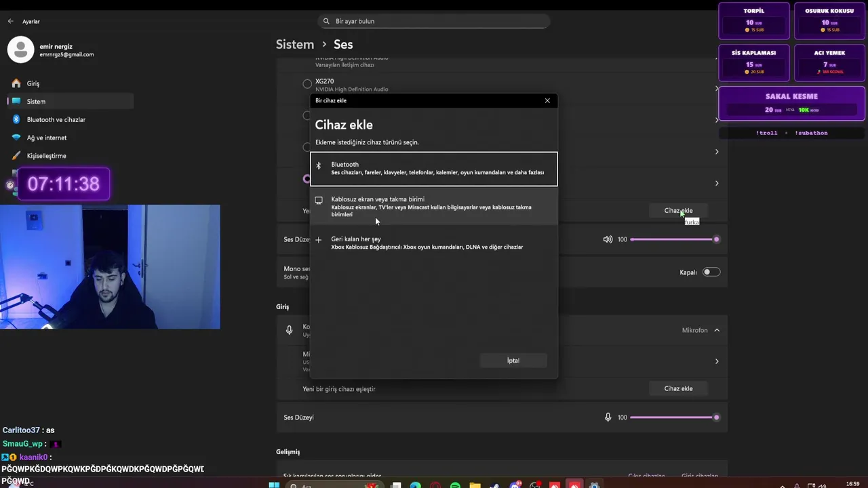The width and height of the screenshot is (868, 488).
Task: Click the Giriş section heading in Ses page
Action: (x=283, y=307)
